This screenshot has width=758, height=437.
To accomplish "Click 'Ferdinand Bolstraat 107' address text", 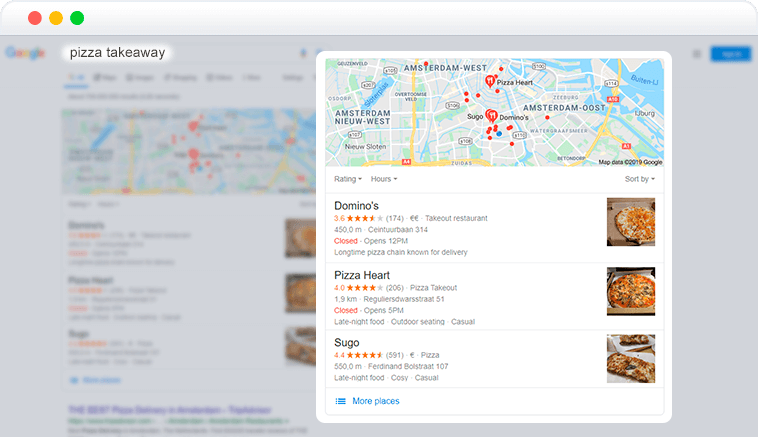I will click(408, 366).
